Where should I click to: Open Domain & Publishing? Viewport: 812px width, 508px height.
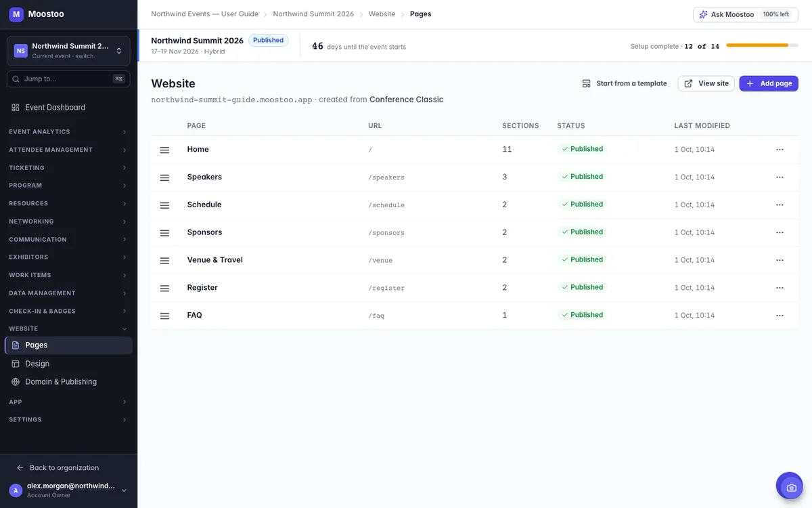(x=68, y=382)
